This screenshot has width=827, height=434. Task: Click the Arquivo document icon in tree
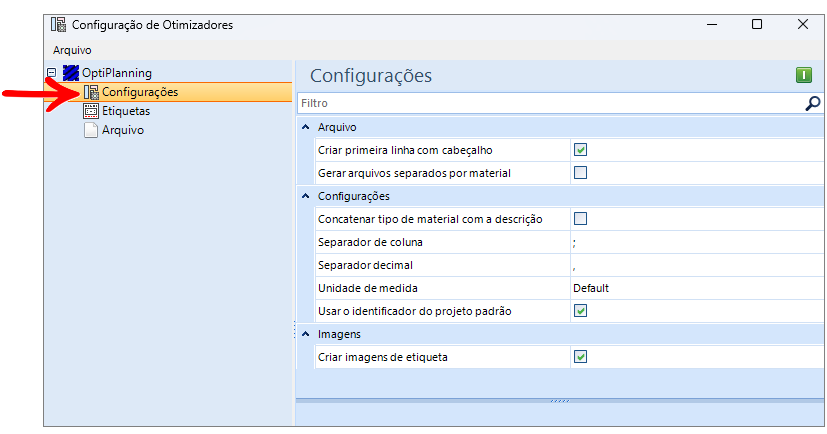(91, 130)
